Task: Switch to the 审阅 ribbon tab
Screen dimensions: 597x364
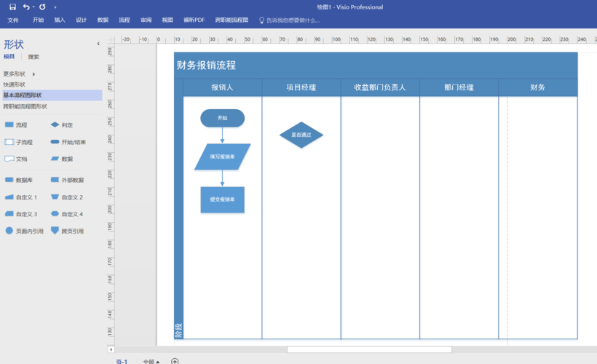Action: click(x=146, y=20)
